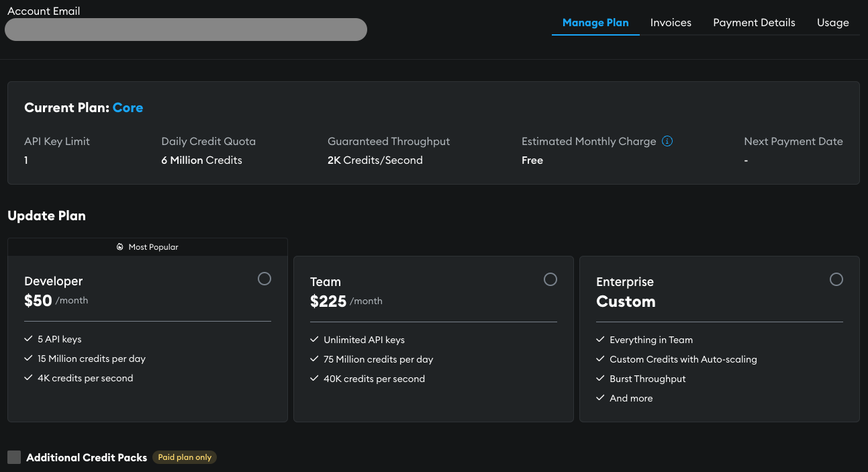Click the Manage Plan tab
The height and width of the screenshot is (472, 868).
pyautogui.click(x=595, y=23)
